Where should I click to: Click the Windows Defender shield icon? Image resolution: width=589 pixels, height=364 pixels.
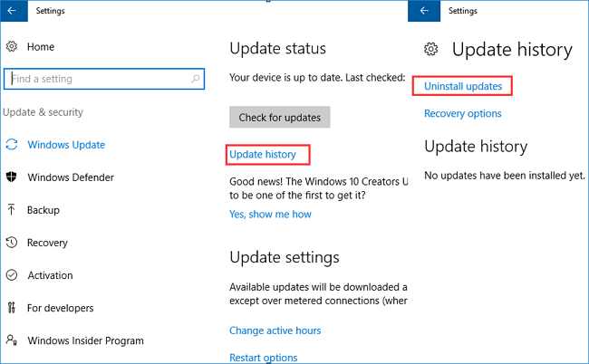click(12, 177)
